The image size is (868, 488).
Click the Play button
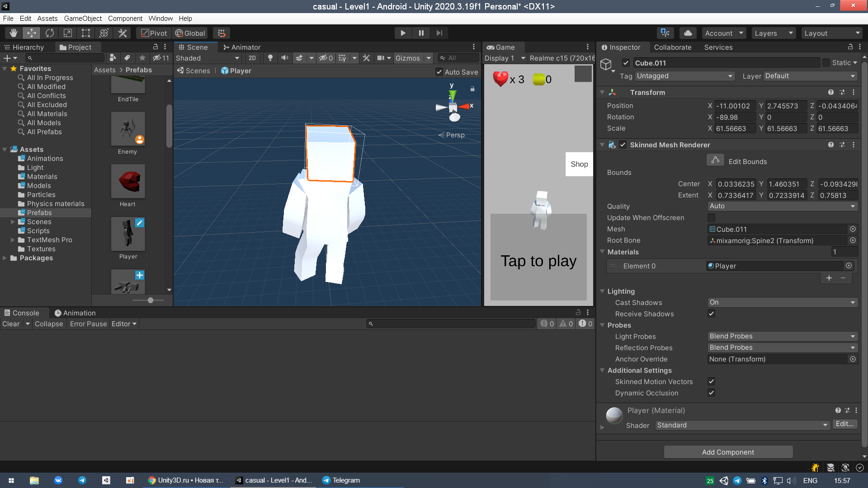coord(403,33)
